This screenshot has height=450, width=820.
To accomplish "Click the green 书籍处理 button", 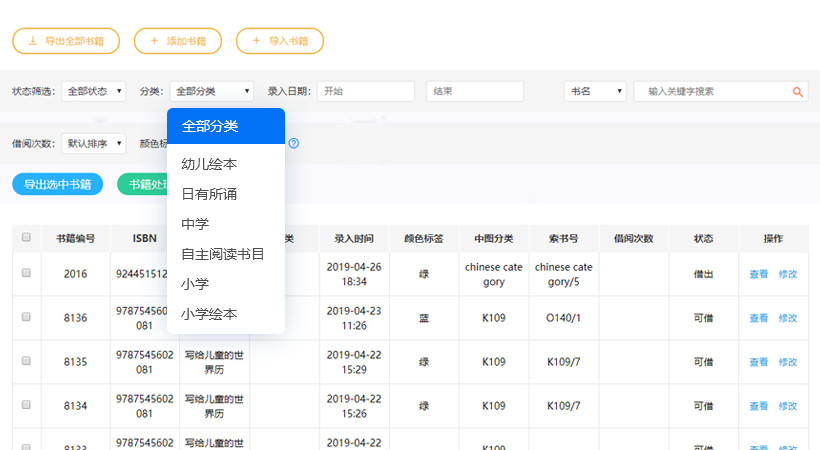I will click(142, 184).
